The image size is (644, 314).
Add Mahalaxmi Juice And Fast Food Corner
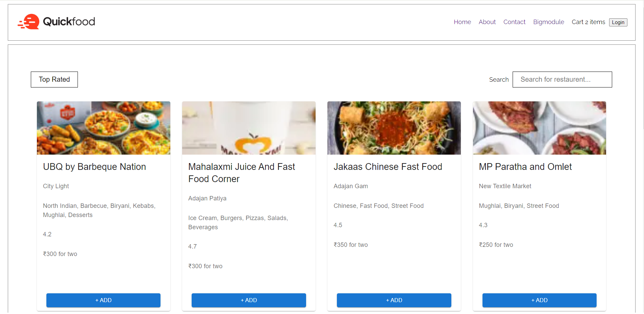pyautogui.click(x=249, y=300)
